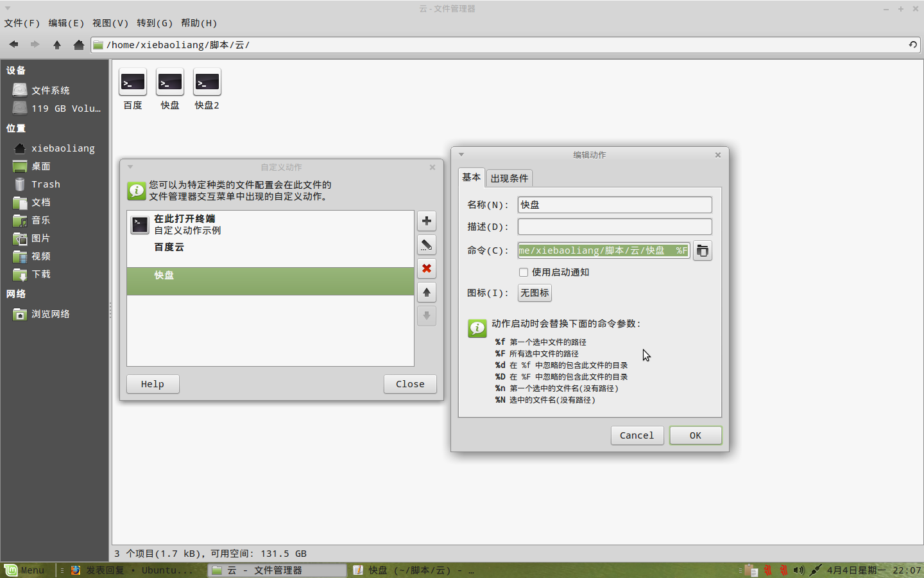Move the selected action down
The width and height of the screenshot is (924, 578).
427,316
